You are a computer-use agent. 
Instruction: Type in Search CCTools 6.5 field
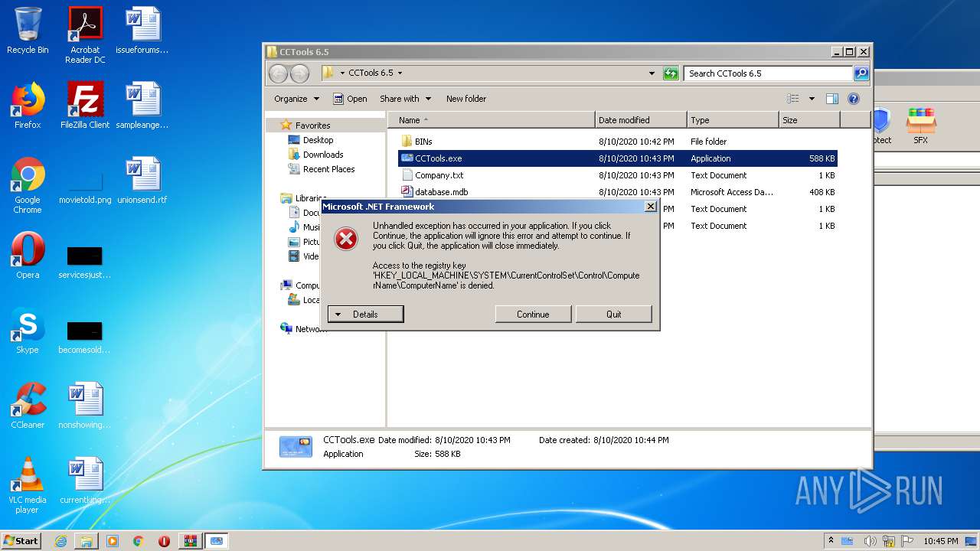(x=768, y=73)
